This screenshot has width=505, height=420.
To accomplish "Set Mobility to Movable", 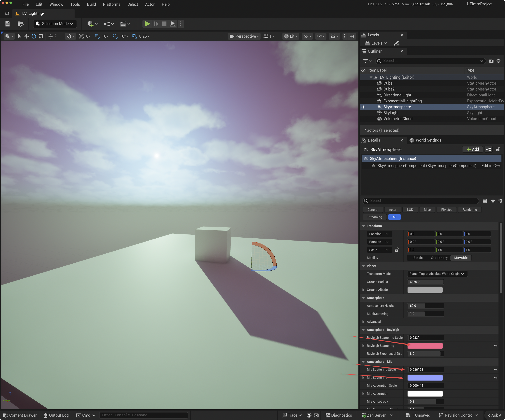I will [461, 258].
